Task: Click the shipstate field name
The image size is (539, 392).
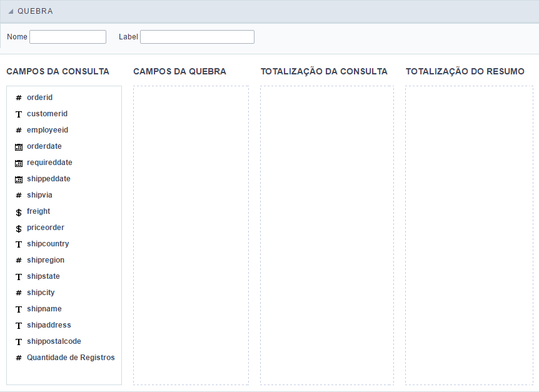Action: coord(43,276)
